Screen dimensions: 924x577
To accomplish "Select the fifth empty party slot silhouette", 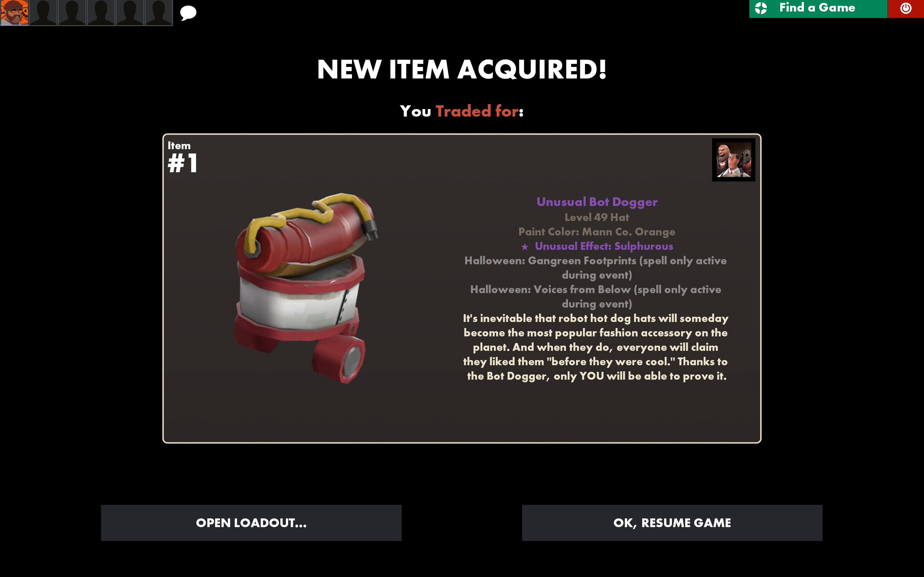I will pos(130,13).
